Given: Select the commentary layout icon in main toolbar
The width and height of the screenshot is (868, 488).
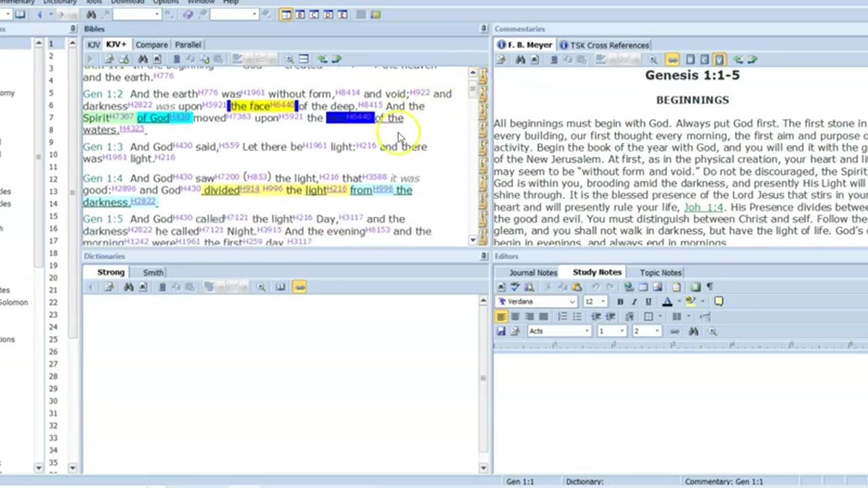Looking at the screenshot, I should pyautogui.click(x=314, y=14).
